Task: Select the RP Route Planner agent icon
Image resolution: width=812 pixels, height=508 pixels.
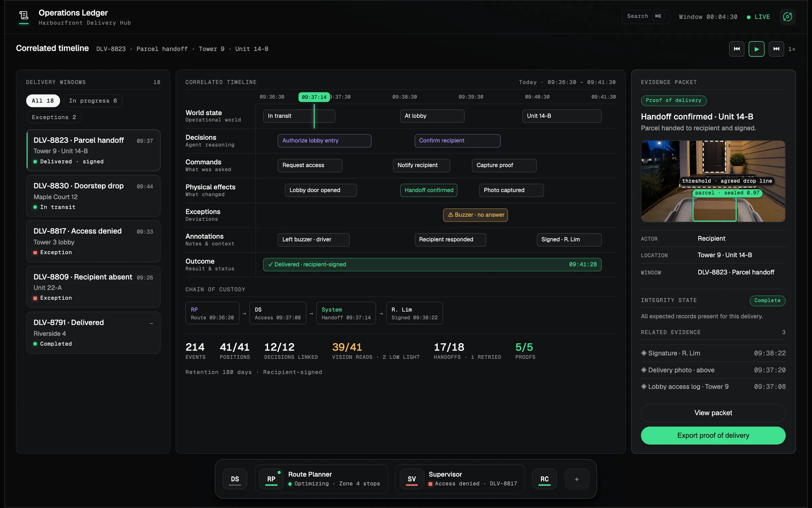Action: 271,479
